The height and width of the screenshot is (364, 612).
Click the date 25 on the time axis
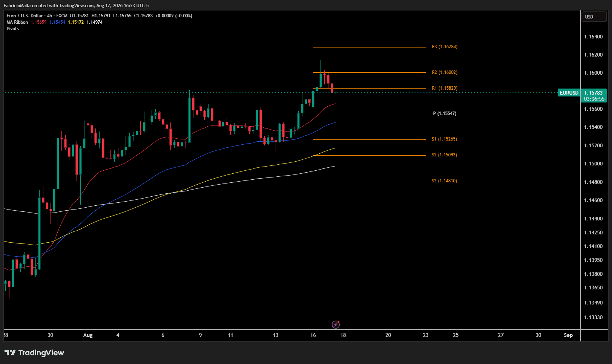(456, 335)
